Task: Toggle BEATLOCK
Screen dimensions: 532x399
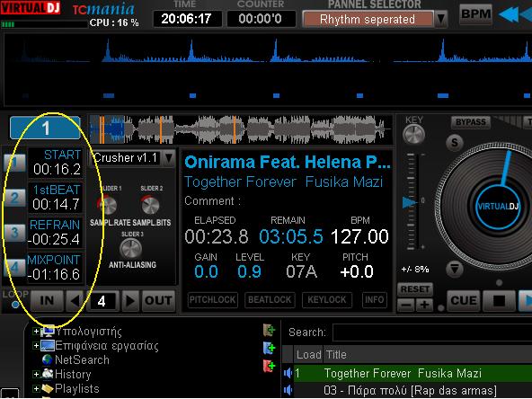Action: click(270, 300)
